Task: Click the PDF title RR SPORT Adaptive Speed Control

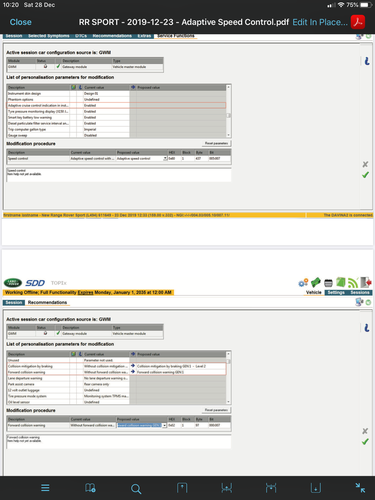Action: click(184, 22)
